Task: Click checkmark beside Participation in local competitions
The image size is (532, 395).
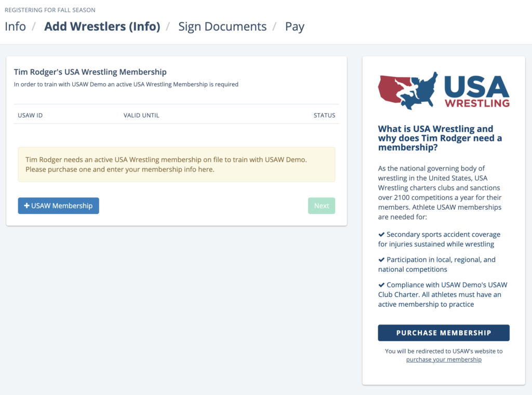Action: point(381,260)
